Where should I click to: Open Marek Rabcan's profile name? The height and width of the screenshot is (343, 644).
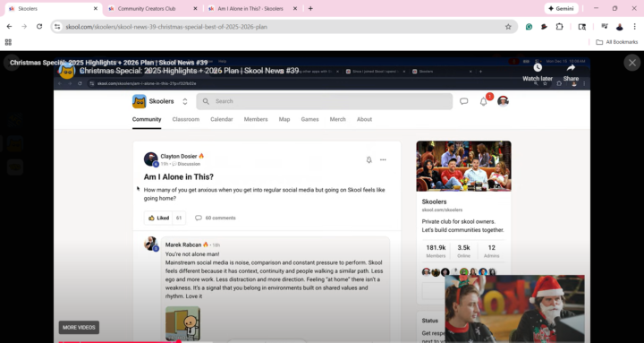tap(183, 244)
